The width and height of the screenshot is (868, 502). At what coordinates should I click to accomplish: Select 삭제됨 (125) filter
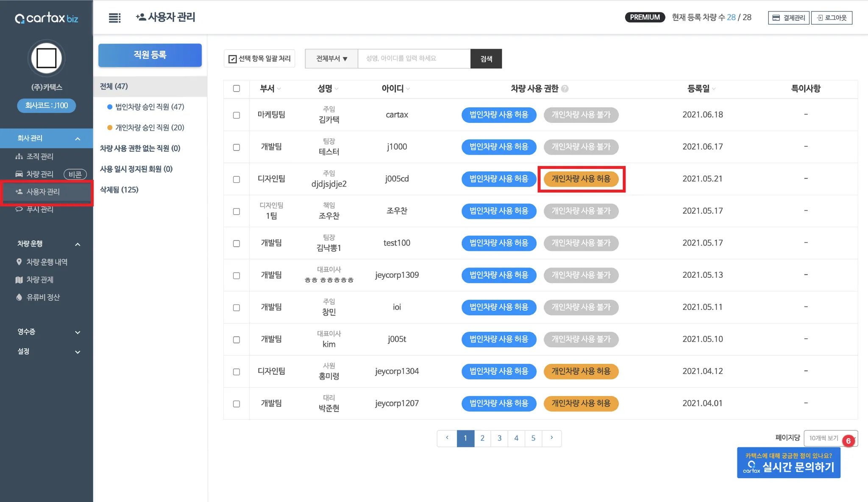[x=119, y=190]
